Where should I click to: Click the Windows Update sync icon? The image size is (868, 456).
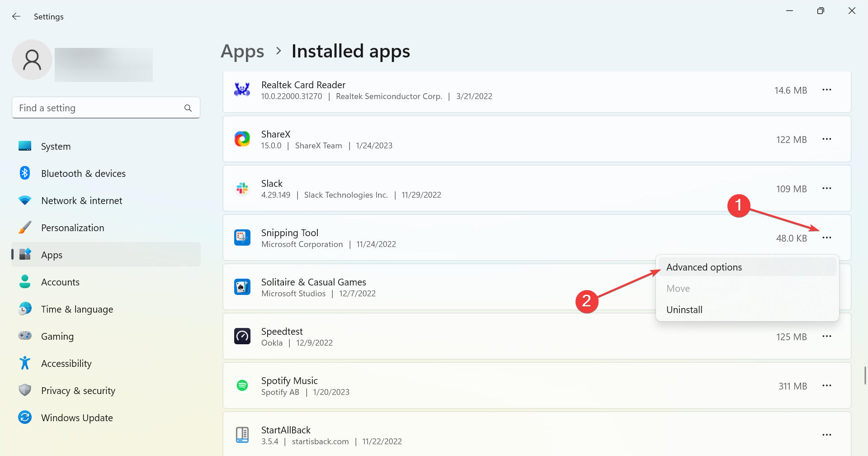coord(25,418)
